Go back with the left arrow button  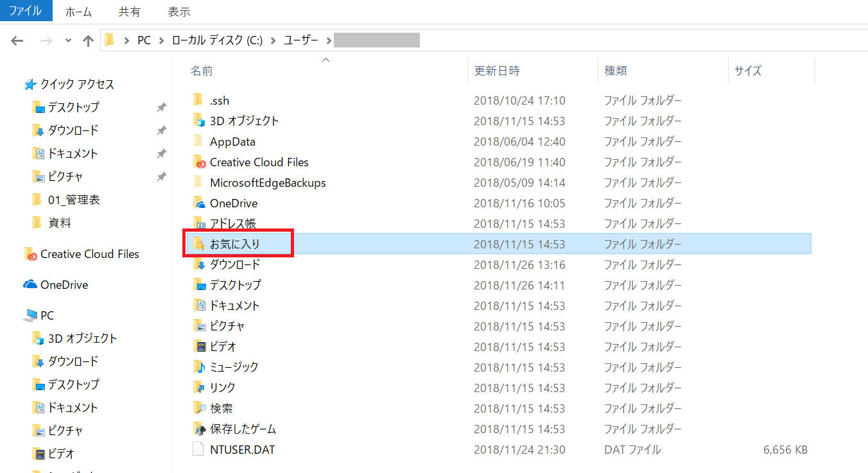coord(17,40)
